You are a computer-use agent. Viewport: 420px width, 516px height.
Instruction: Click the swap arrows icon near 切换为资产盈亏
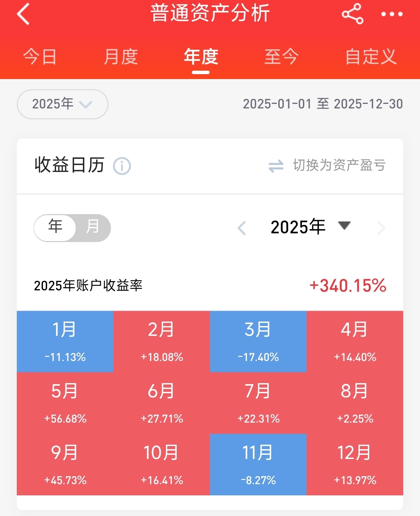pyautogui.click(x=276, y=166)
